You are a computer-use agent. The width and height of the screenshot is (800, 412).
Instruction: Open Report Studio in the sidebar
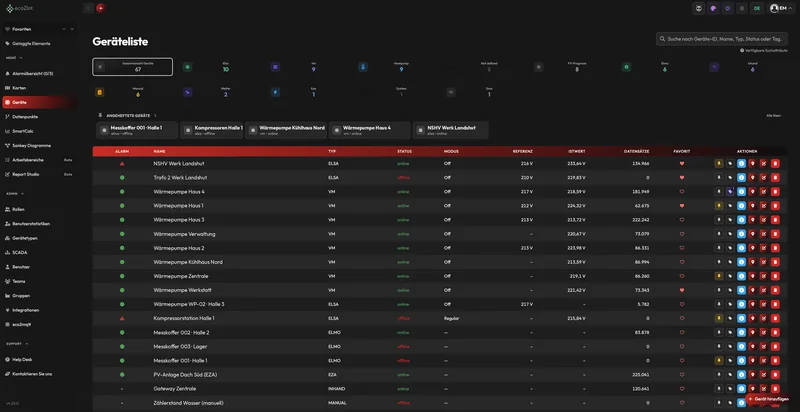click(26, 174)
